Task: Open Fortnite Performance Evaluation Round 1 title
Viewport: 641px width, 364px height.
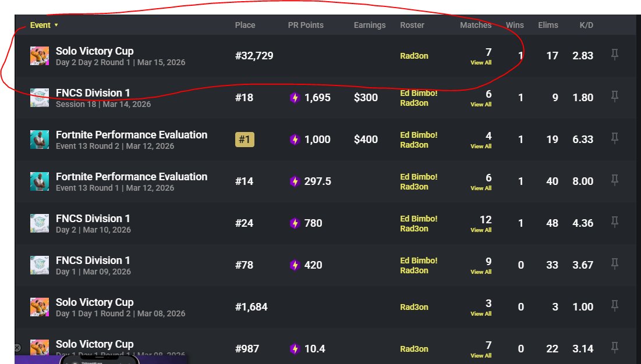Action: [x=131, y=177]
